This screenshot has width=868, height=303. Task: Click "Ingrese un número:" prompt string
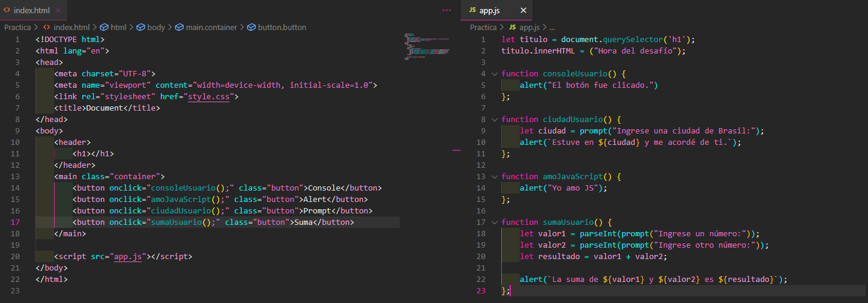pos(700,234)
